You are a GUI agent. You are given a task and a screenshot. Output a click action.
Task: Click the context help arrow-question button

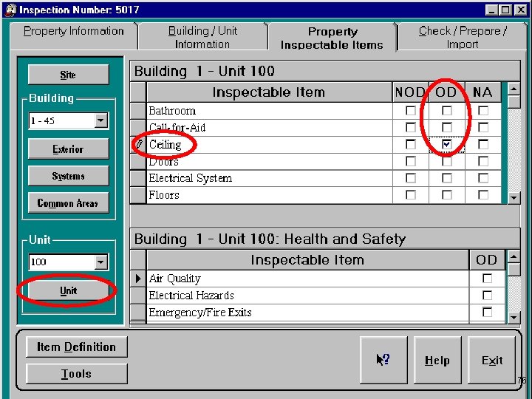coord(383,360)
